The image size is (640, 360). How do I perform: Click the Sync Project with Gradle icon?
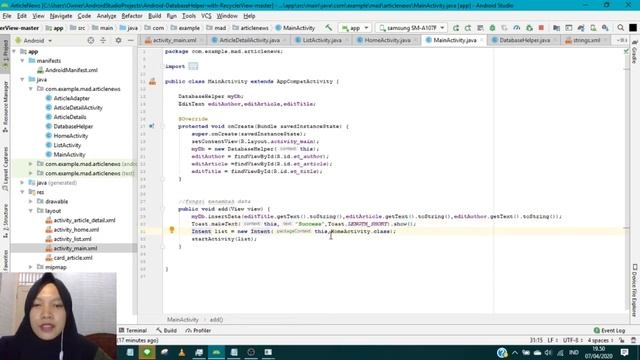581,28
